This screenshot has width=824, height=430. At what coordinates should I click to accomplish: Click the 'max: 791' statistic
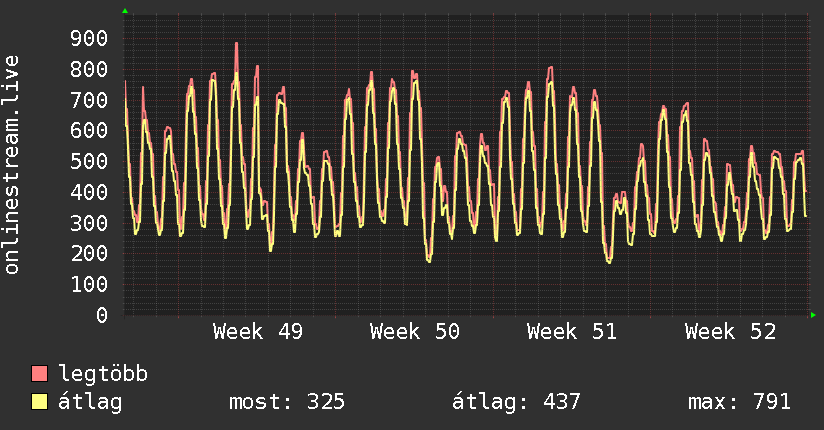click(739, 402)
